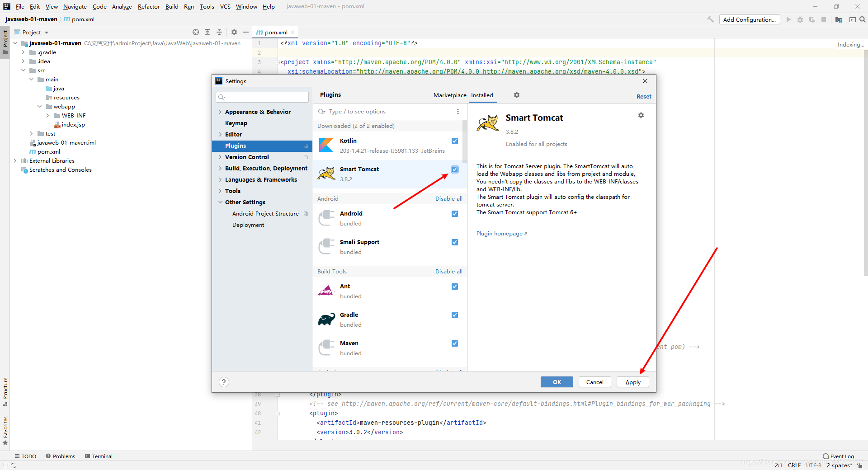The image size is (868, 470).
Task: Click the help question mark in Settings
Action: [224, 382]
